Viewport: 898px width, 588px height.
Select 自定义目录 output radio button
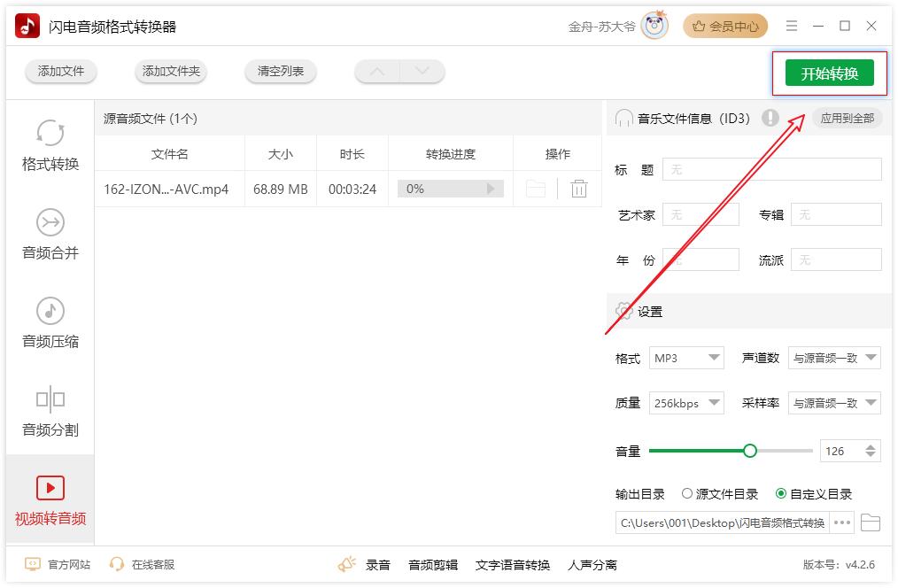780,494
